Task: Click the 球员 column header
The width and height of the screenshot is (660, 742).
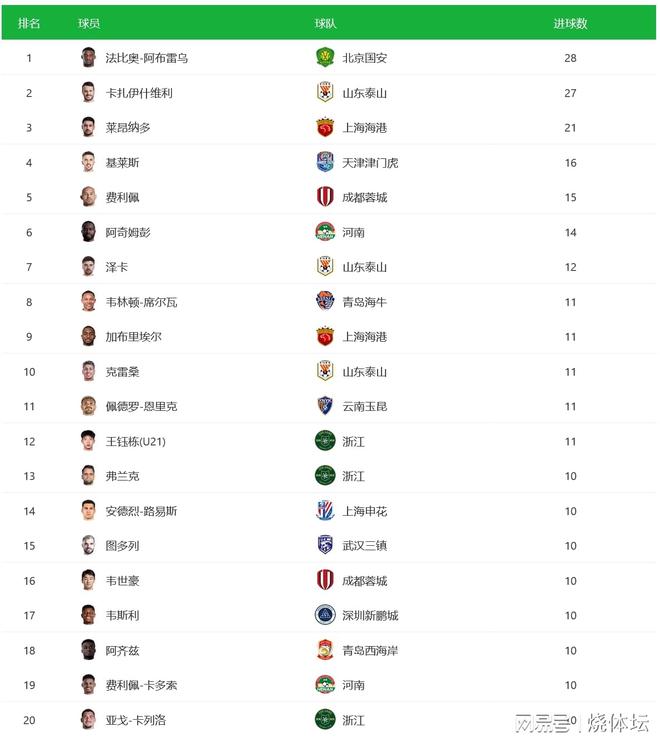Action: pyautogui.click(x=89, y=23)
